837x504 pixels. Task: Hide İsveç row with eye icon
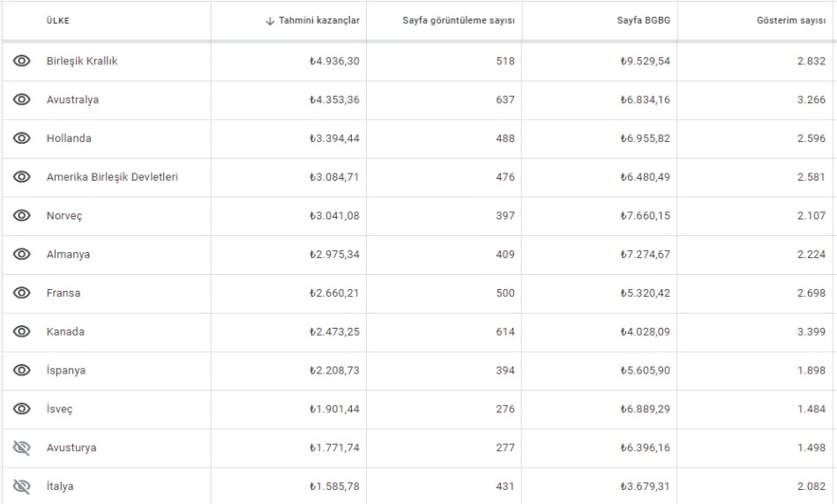pyautogui.click(x=21, y=409)
